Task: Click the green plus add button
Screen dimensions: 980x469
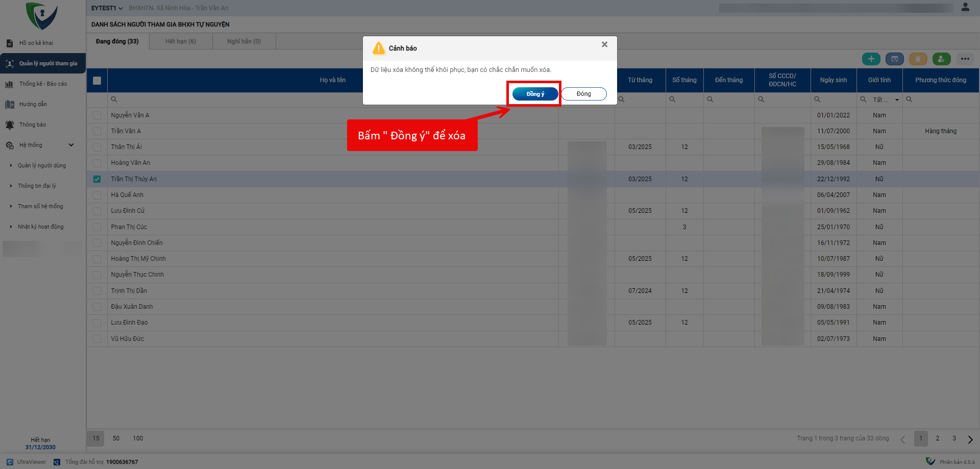Action: click(x=871, y=59)
